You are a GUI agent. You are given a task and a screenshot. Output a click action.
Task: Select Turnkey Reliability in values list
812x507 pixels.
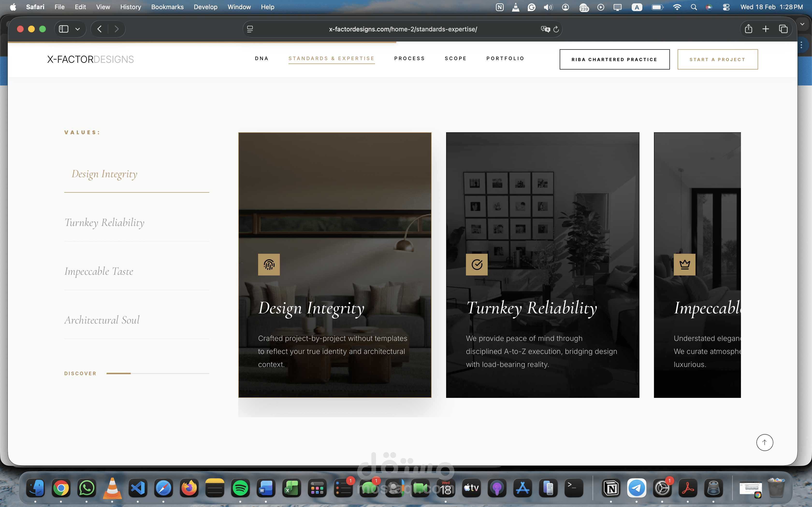tap(104, 223)
